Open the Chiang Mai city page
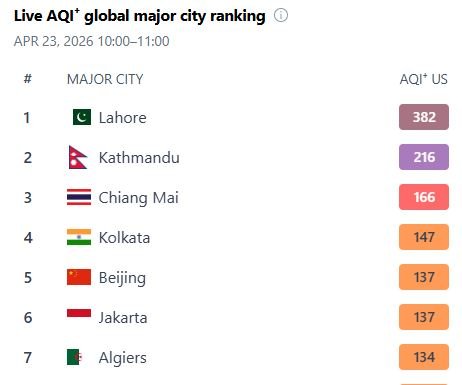462x385 pixels. (x=138, y=198)
